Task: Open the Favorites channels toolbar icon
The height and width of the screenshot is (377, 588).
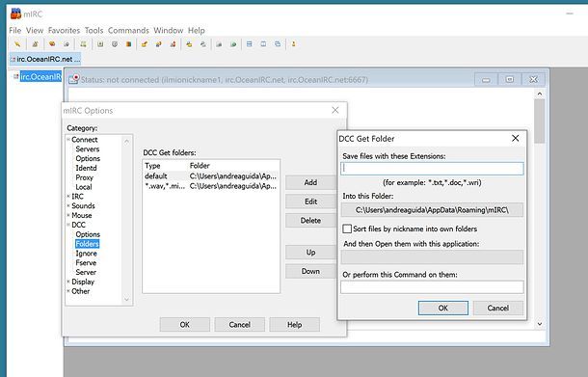Action: click(x=52, y=44)
